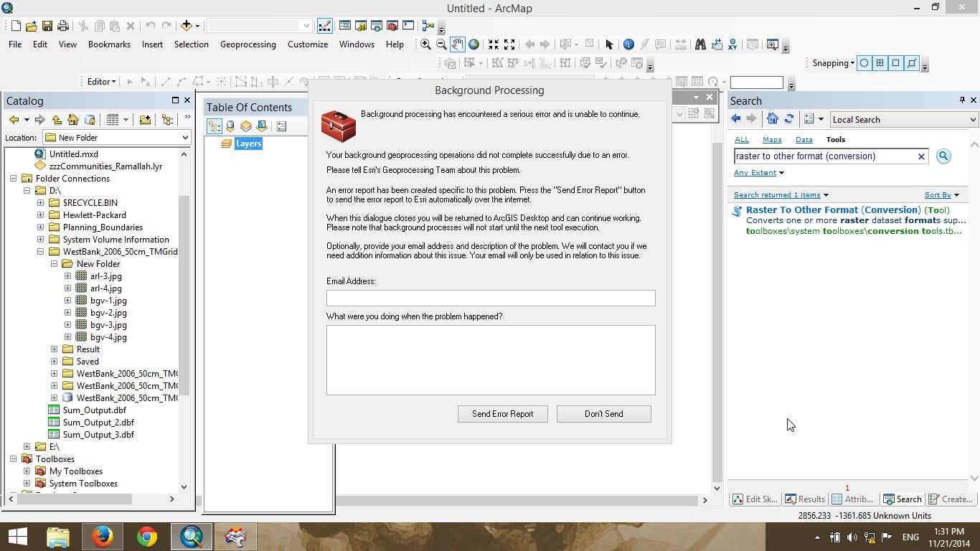Open the Local Search dropdown
Image resolution: width=980 pixels, height=551 pixels.
point(903,120)
